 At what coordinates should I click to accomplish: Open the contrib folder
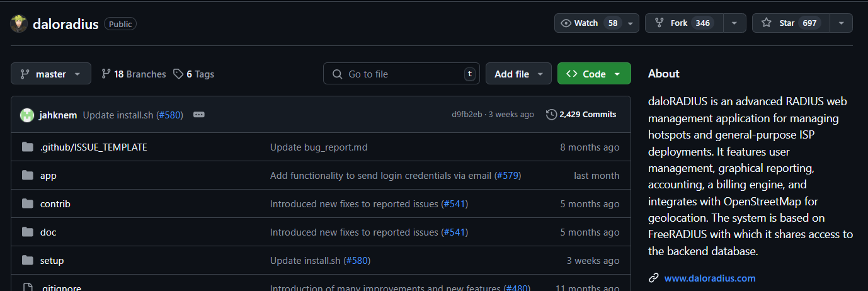[55, 204]
